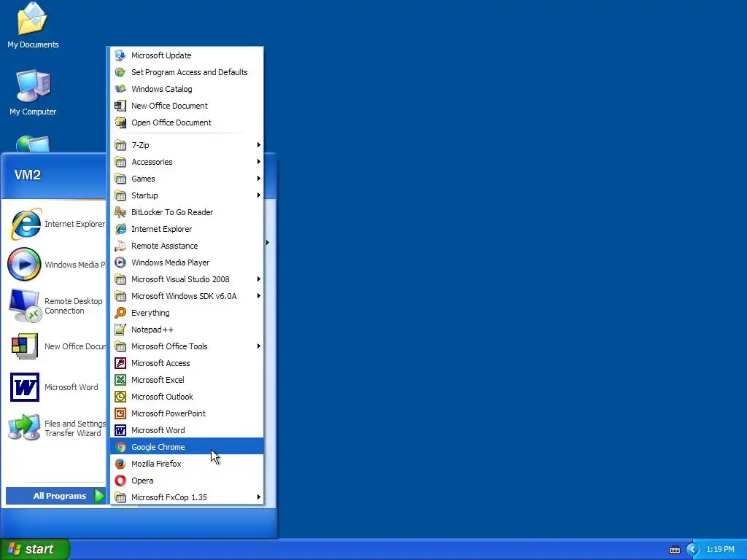Screen dimensions: 747x560
Task: Open Microsoft Access
Action: coord(187,363)
